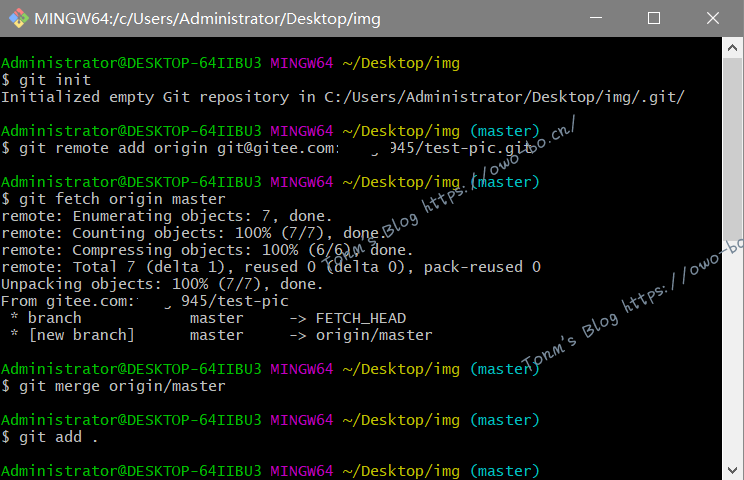Minimize the MINGW64 terminal window
The width and height of the screenshot is (744, 480).
596,18
